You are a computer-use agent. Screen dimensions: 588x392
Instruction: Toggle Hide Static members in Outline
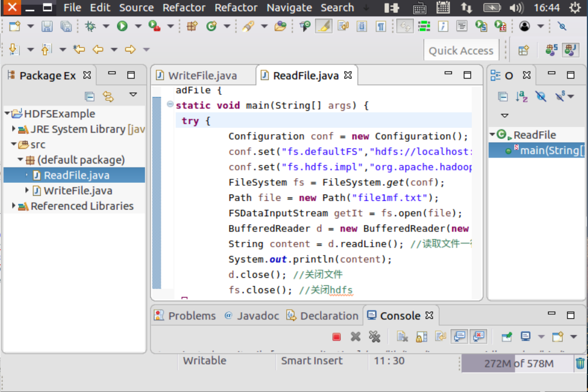point(560,97)
